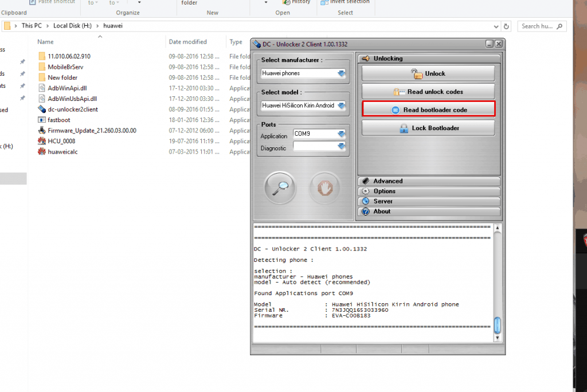Expand the Options section
This screenshot has width=587, height=392.
click(x=429, y=191)
